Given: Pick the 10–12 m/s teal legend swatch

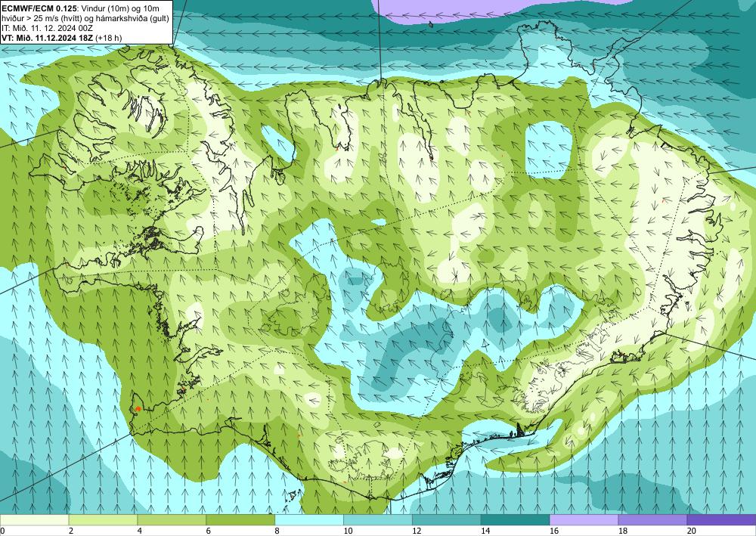Looking at the screenshot, I should (378, 519).
